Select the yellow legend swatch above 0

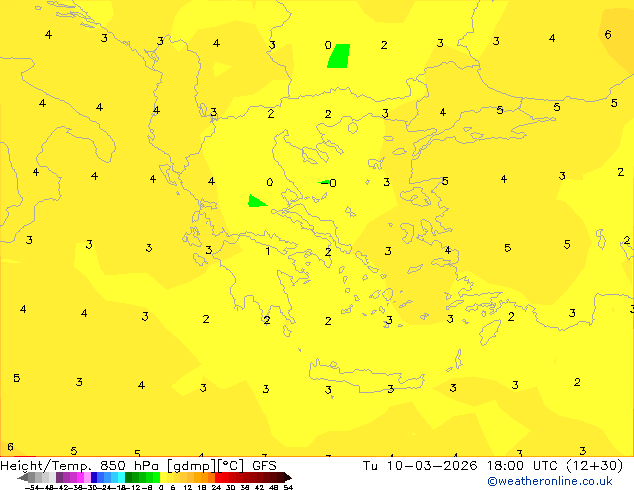163,478
